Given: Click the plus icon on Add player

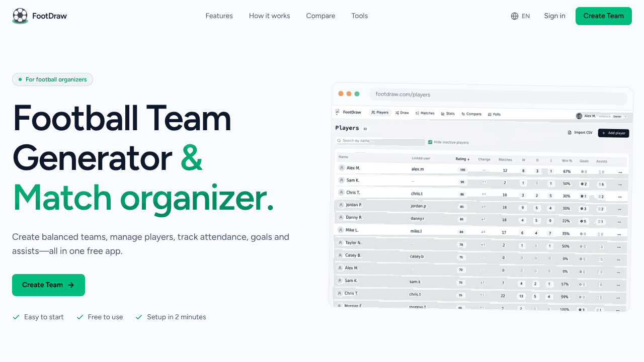Looking at the screenshot, I should point(604,133).
